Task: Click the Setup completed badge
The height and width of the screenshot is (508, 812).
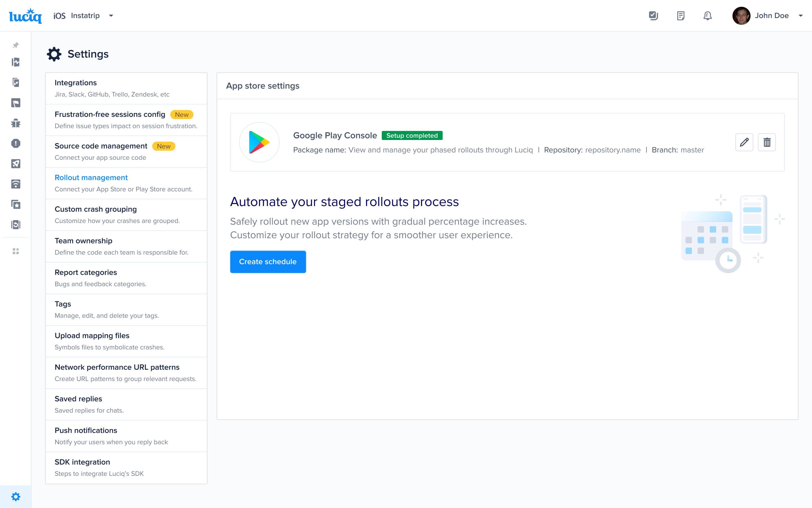Action: click(x=412, y=135)
